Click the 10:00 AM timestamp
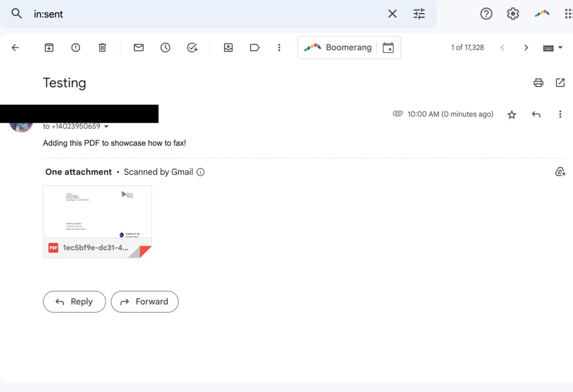Image resolution: width=573 pixels, height=392 pixels. [450, 114]
